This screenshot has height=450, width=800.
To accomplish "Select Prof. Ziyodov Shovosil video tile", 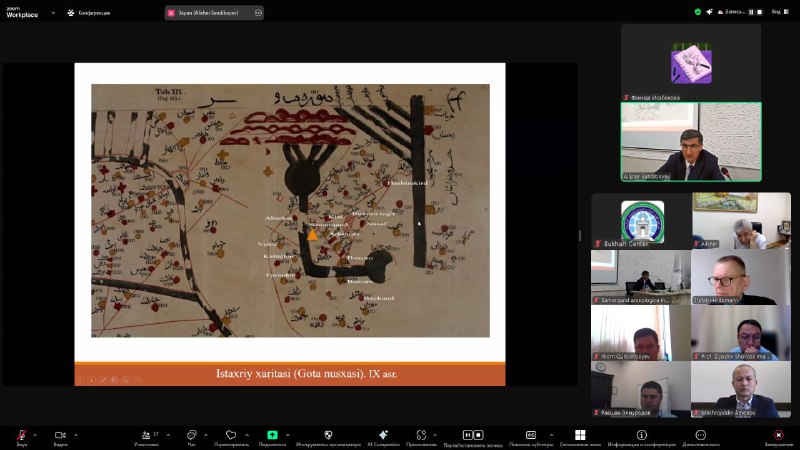I will click(x=741, y=333).
